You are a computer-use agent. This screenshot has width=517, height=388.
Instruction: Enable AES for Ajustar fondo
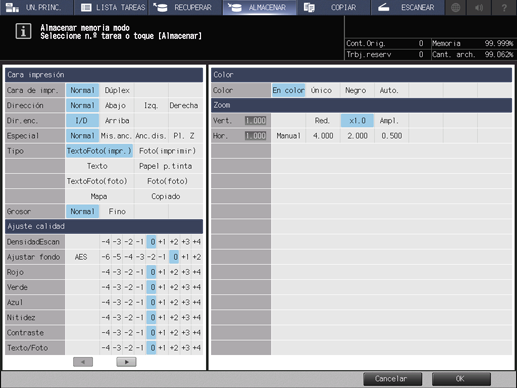click(81, 257)
